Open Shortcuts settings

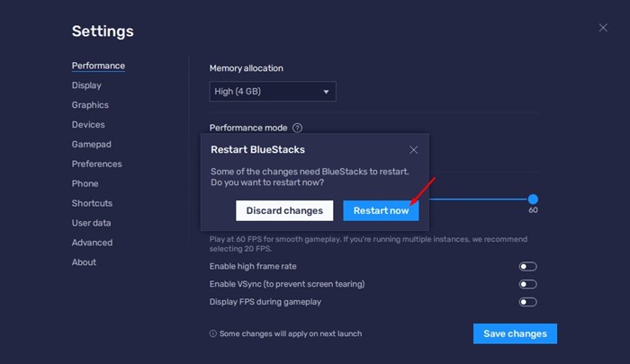[x=92, y=203]
